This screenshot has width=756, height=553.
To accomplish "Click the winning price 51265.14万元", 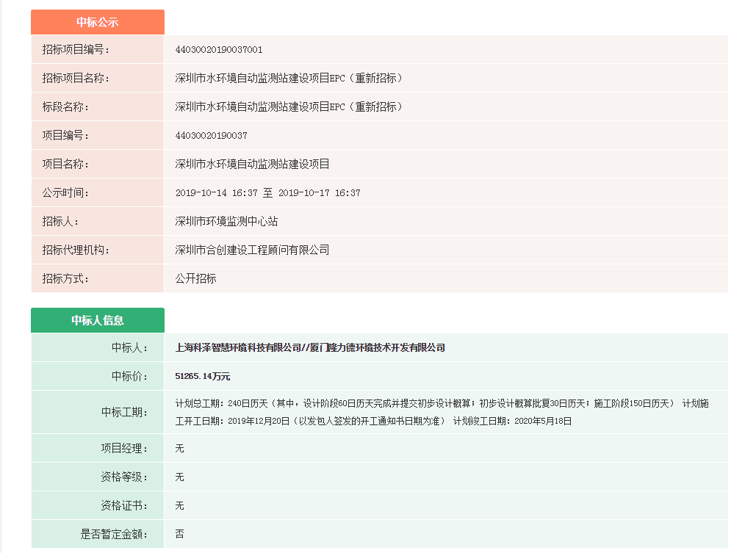I will coord(203,376).
